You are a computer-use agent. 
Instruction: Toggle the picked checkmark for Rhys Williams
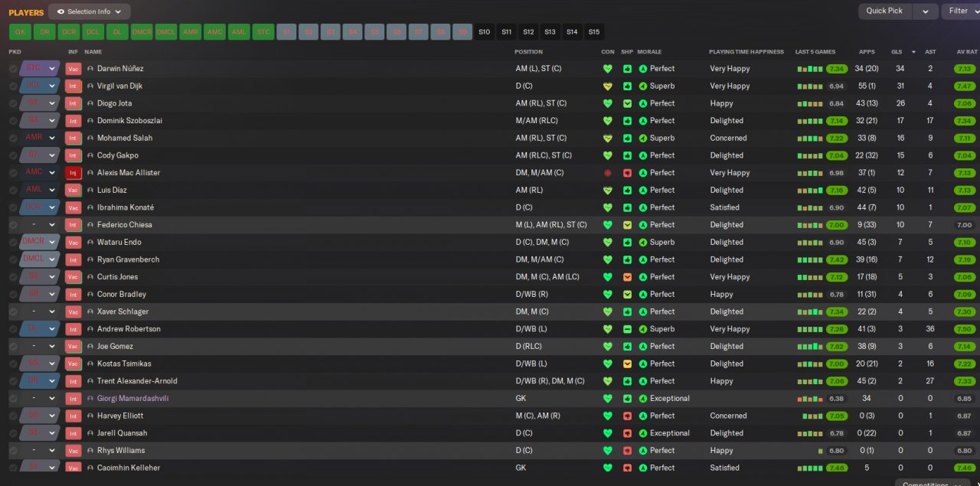pos(13,451)
